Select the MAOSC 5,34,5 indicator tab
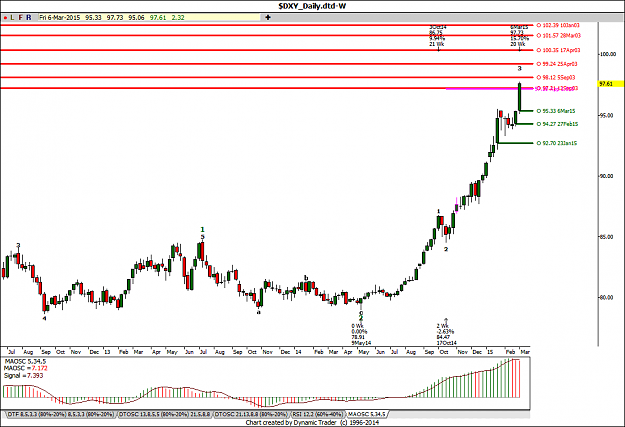 click(x=367, y=415)
